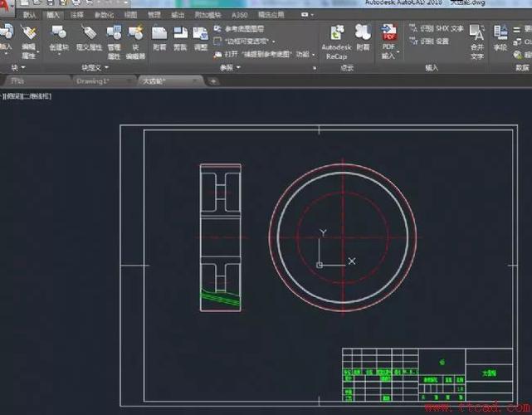Expand the Block (块) panel dropdown
This screenshot has width=532, height=415.
pos(18,67)
